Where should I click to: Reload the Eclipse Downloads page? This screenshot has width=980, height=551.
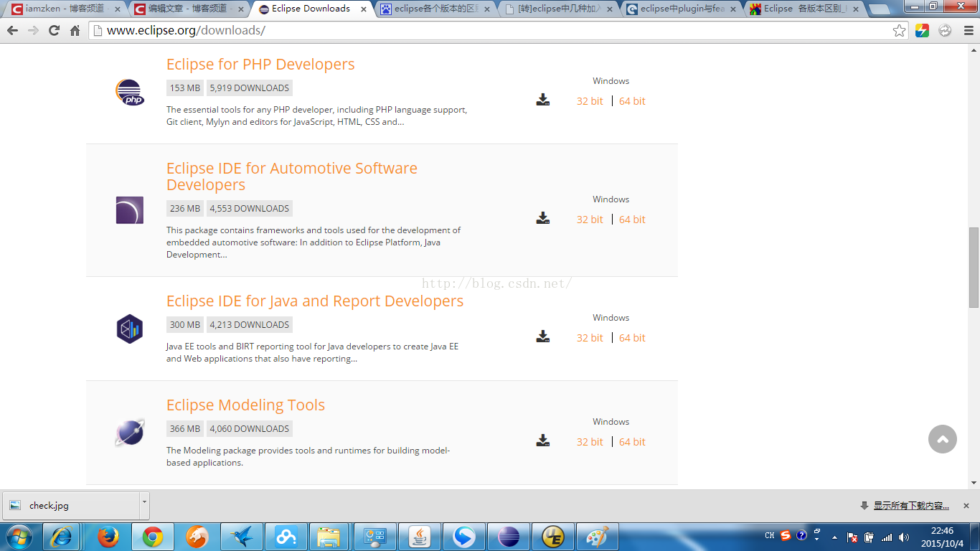pyautogui.click(x=54, y=31)
